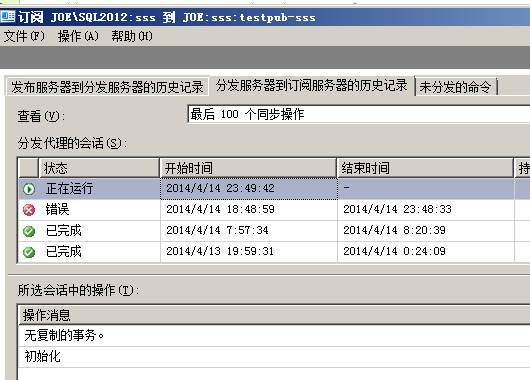This screenshot has width=530, height=380.
Task: Select the 无复制的事务。 message row
Action: pyautogui.click(x=274, y=335)
